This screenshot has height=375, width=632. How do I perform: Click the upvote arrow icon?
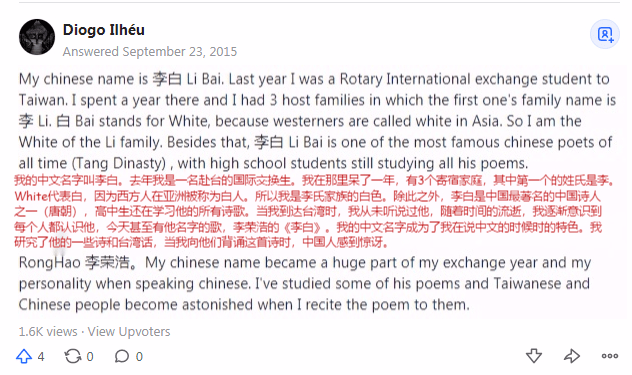(x=24, y=356)
